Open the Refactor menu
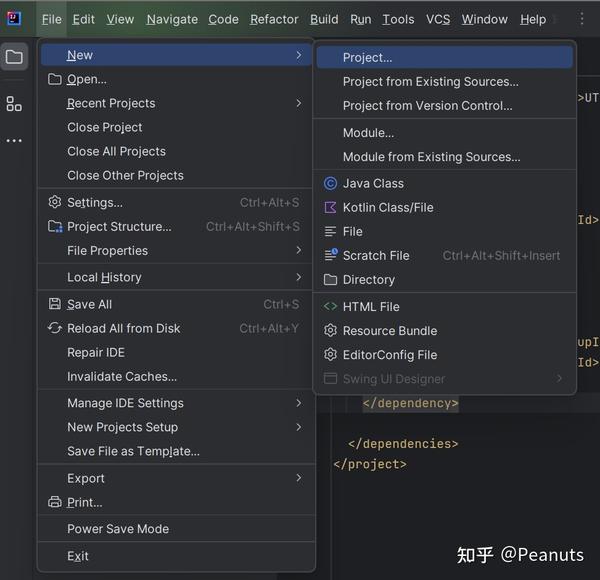The image size is (600, 580). click(x=274, y=19)
